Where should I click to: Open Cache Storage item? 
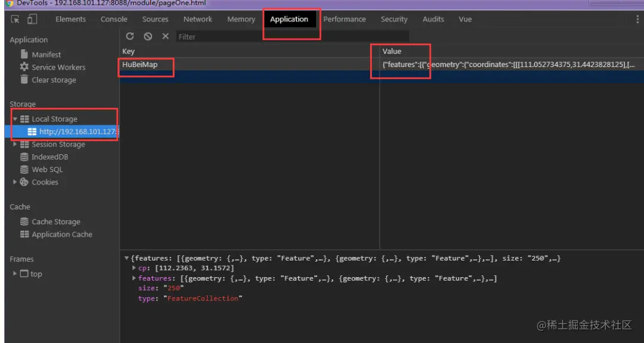point(56,221)
